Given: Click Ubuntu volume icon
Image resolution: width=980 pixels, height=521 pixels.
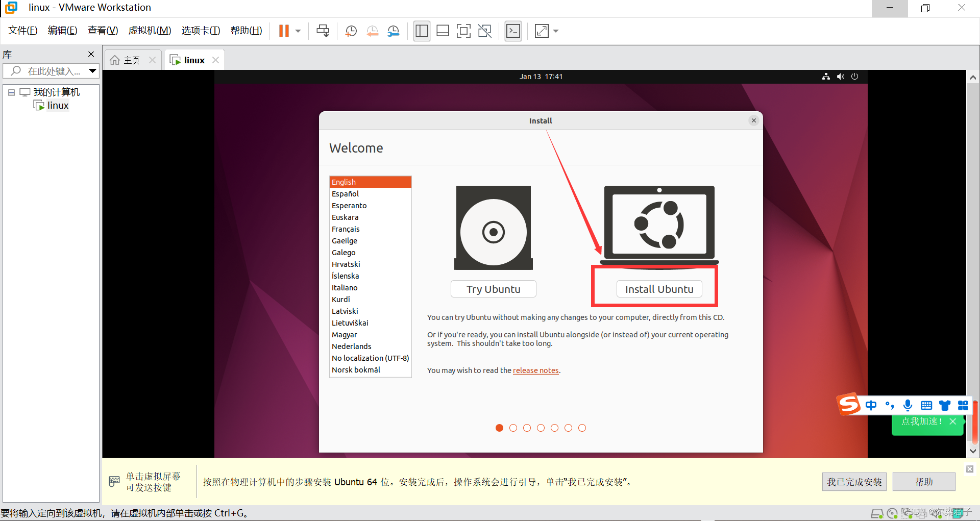Looking at the screenshot, I should (840, 77).
